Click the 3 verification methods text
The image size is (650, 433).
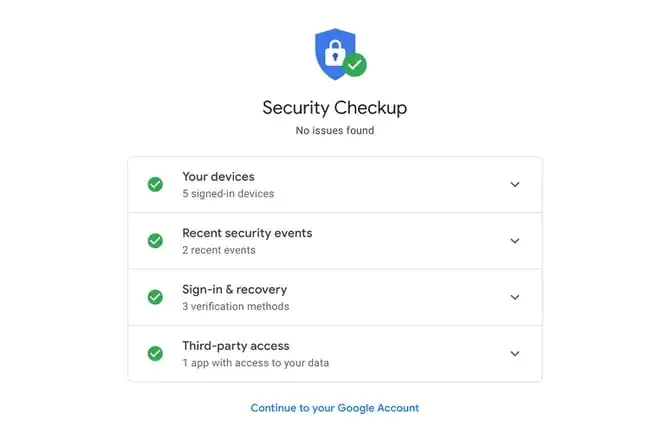coord(235,306)
